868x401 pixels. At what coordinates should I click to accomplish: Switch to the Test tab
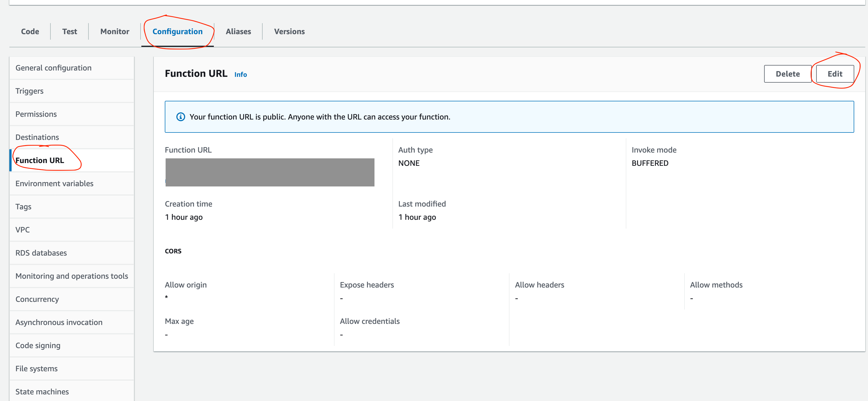[69, 31]
